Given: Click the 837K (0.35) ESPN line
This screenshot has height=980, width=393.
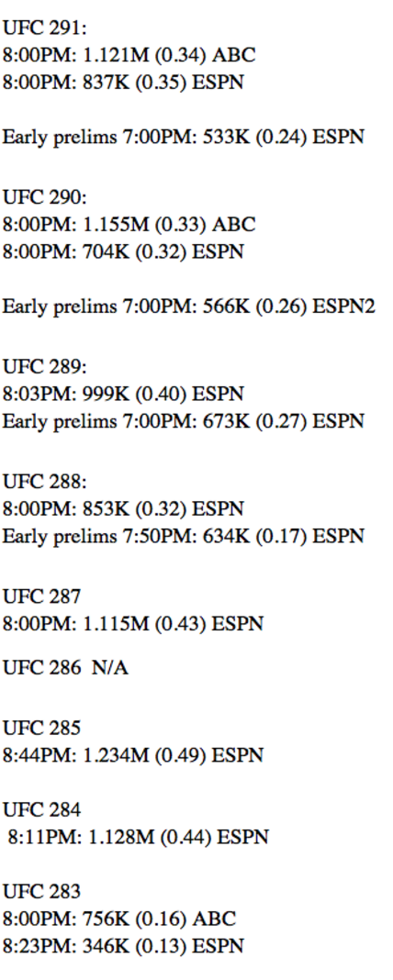Looking at the screenshot, I should click(x=123, y=83).
